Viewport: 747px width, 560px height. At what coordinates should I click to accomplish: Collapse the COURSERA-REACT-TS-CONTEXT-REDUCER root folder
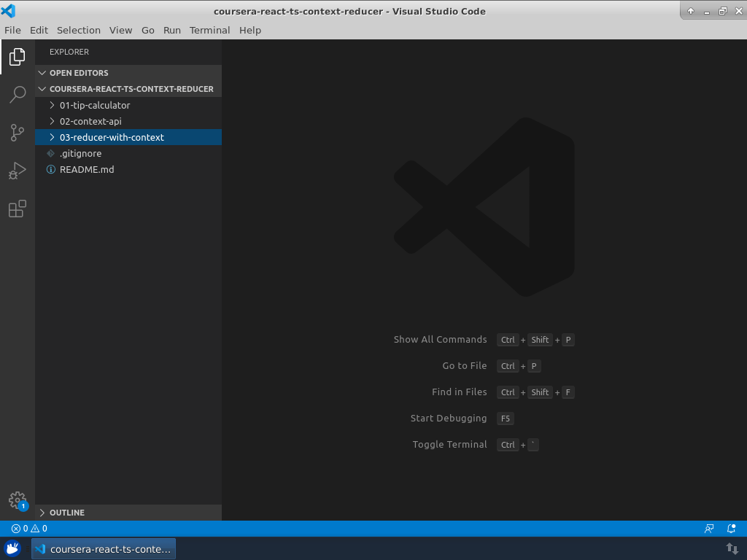[42, 89]
